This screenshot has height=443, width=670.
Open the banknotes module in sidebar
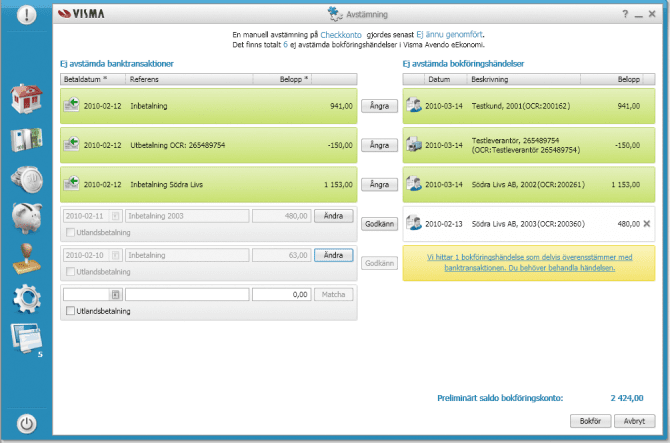click(x=26, y=139)
